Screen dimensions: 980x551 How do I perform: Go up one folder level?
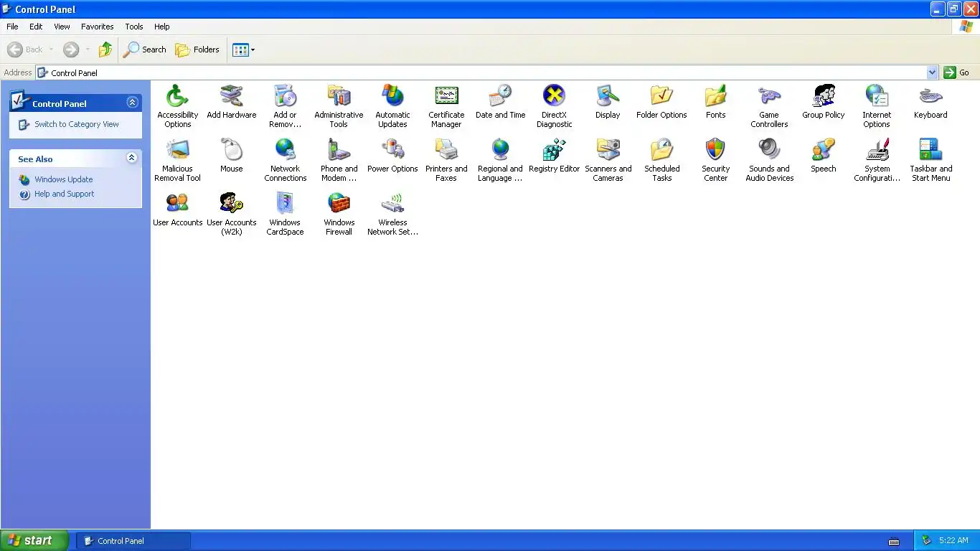[105, 50]
